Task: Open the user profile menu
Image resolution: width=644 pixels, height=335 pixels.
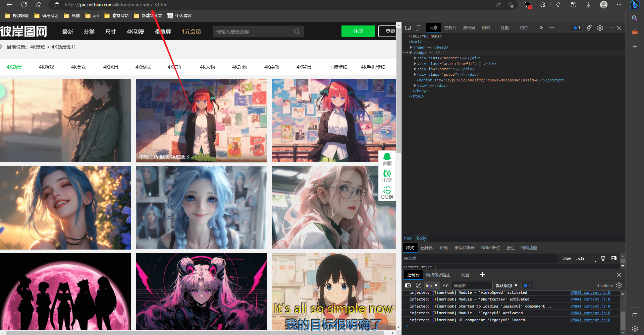Action: [604, 5]
